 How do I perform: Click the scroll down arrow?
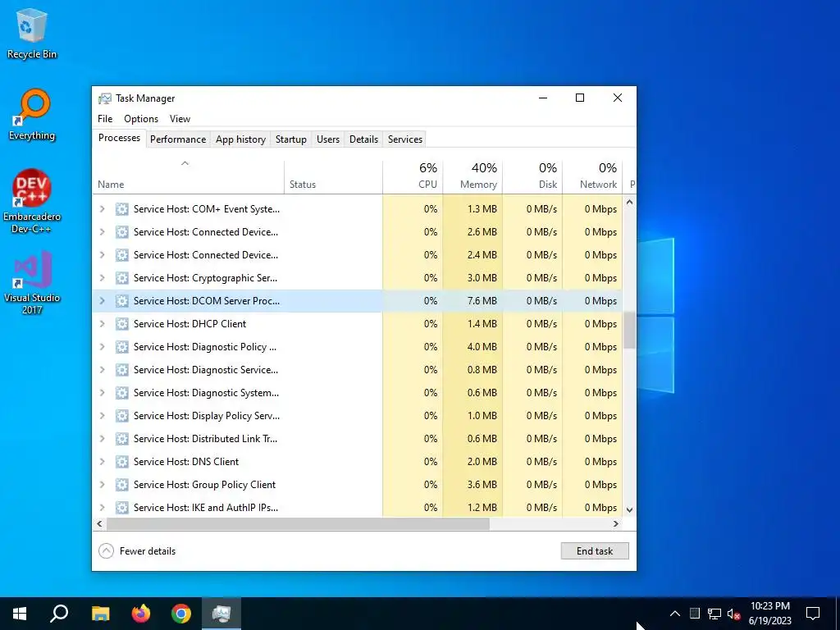coord(629,510)
